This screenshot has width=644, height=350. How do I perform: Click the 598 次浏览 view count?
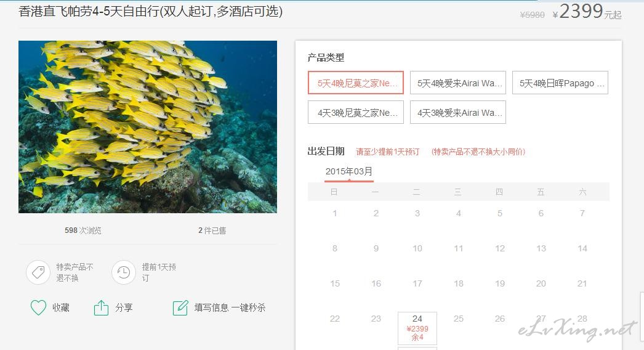83,230
